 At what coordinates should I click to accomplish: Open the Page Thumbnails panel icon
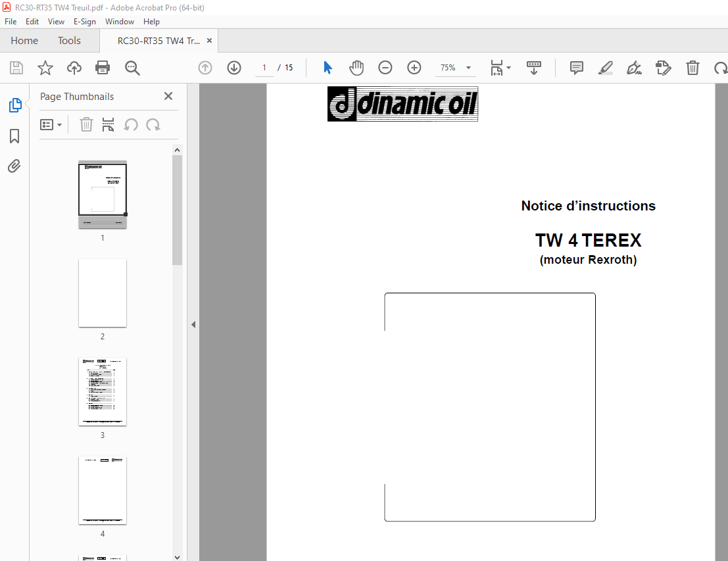pos(14,105)
